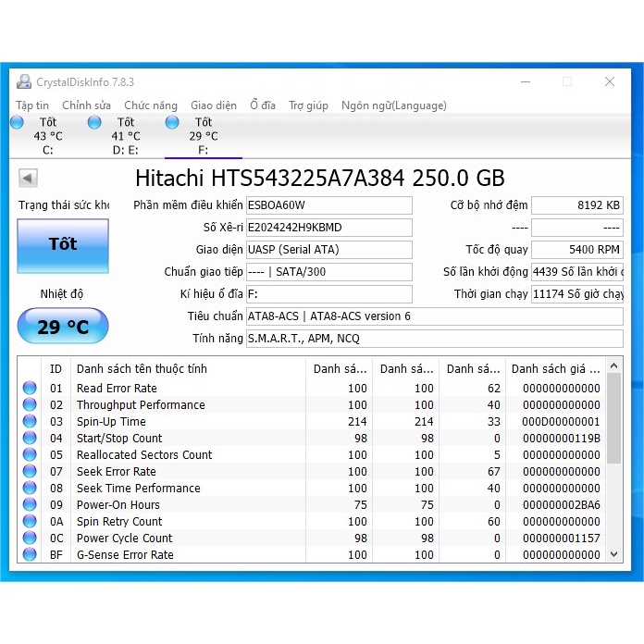Select the Throughput Performance threshold value 40
644x644 pixels.
pyautogui.click(x=494, y=405)
